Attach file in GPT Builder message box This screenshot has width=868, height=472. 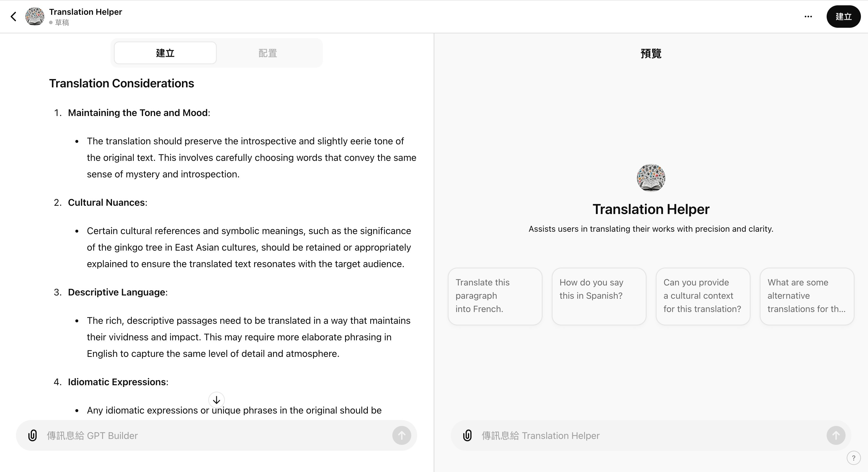click(32, 435)
